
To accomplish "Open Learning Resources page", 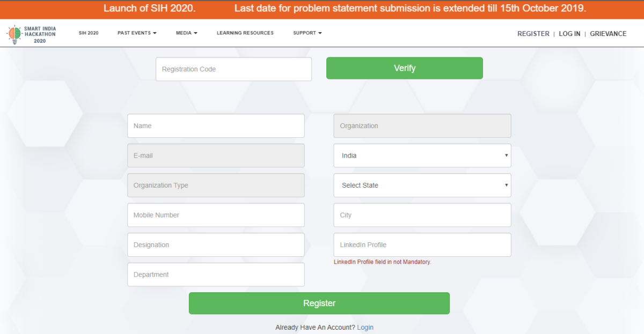I will coord(245,33).
